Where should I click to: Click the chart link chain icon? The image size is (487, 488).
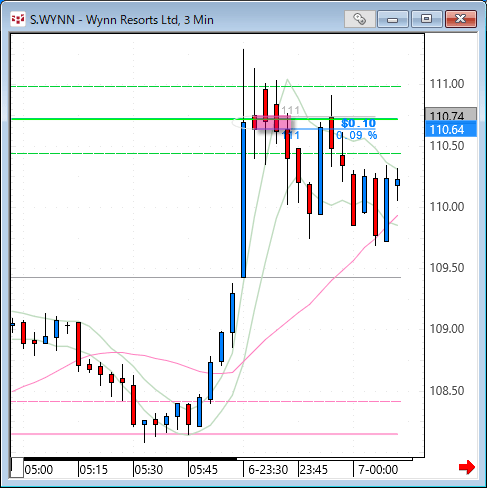359,19
